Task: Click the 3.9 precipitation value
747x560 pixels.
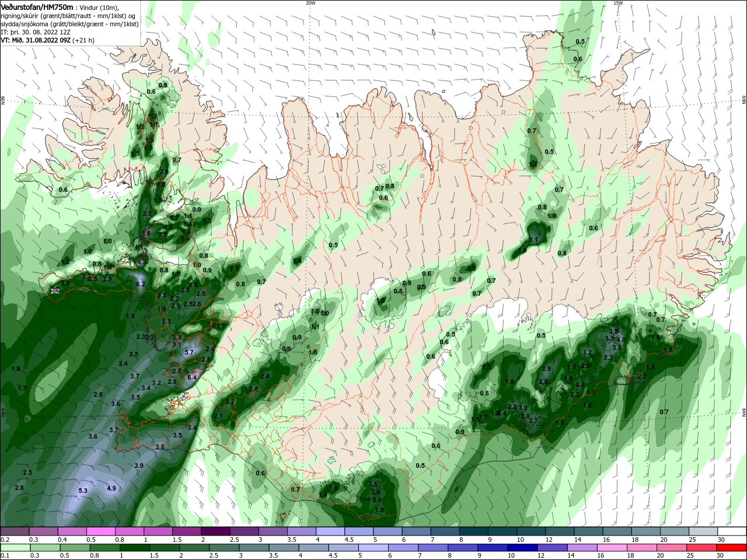Action: pyautogui.click(x=139, y=466)
